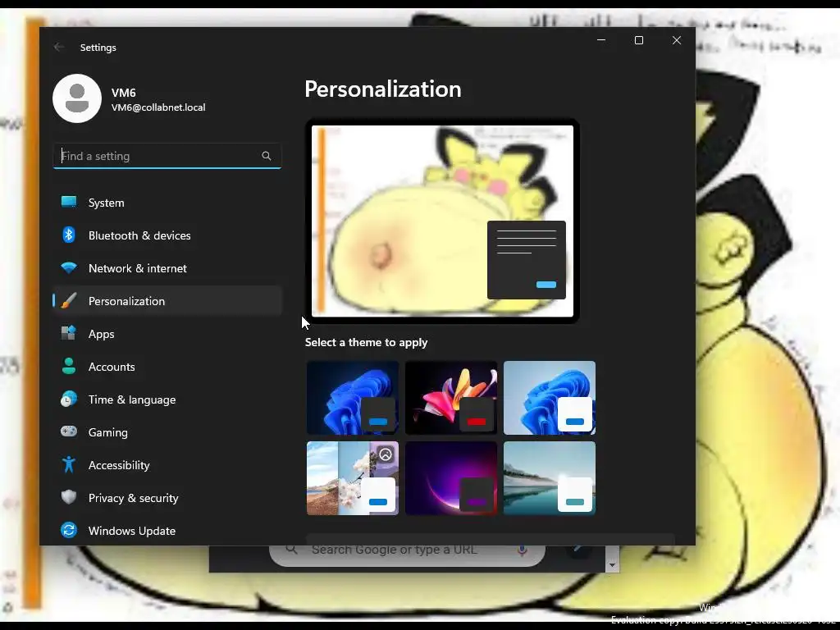
Task: Open Privacy & security label
Action: (x=134, y=498)
